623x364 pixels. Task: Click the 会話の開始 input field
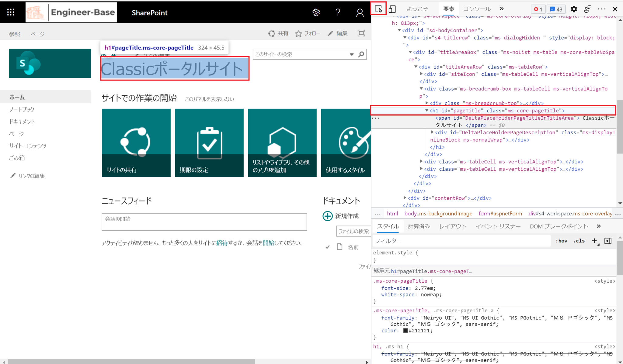(x=204, y=222)
